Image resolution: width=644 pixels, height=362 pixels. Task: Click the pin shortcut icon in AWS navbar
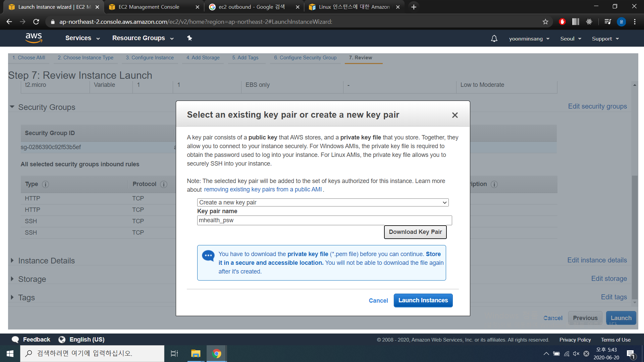pos(190,38)
